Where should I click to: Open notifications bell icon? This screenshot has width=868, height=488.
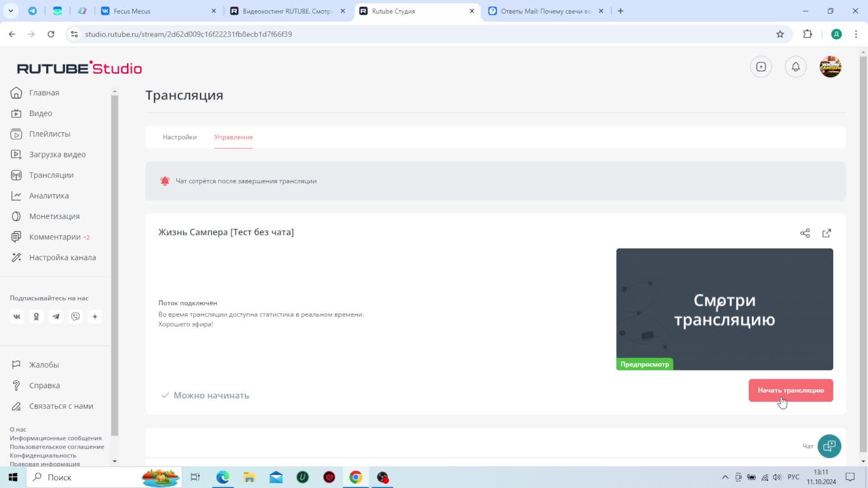796,67
